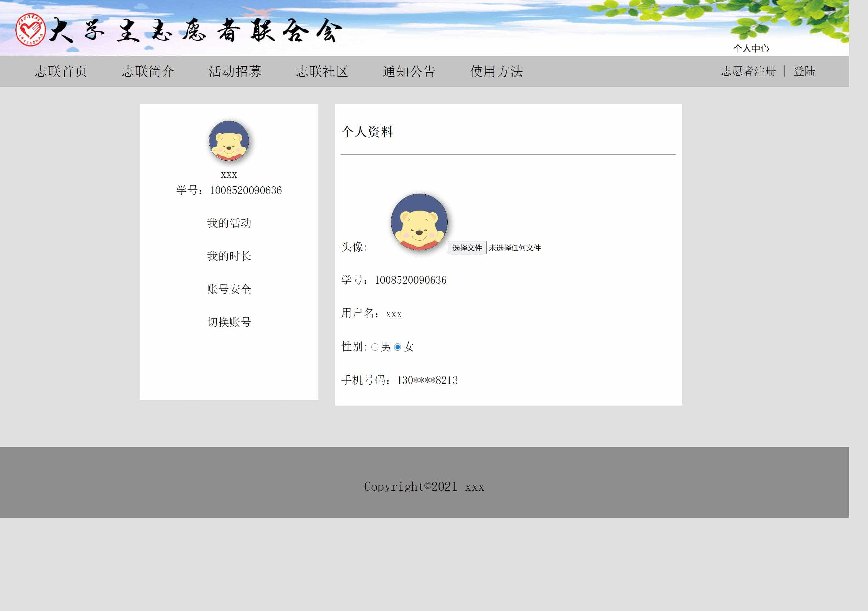The width and height of the screenshot is (868, 611).
Task: Select the 女 gender radio button
Action: point(397,347)
